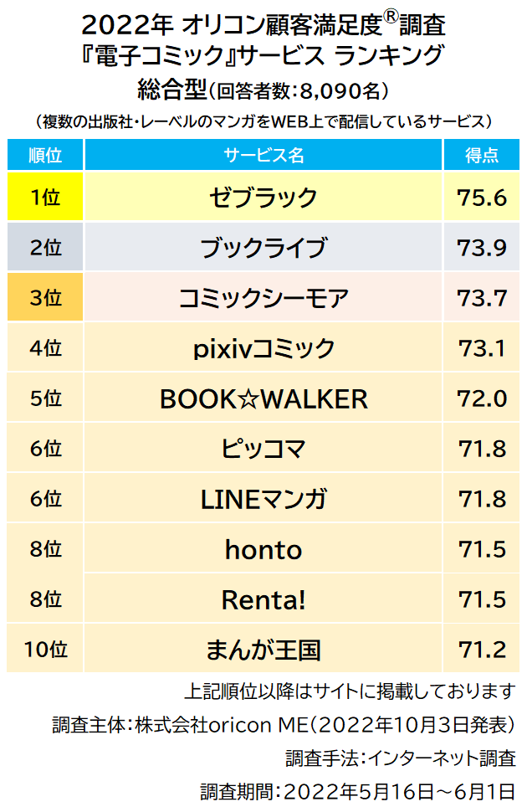527x812 pixels.
Task: Click the pixivコミック service name
Action: (263, 348)
